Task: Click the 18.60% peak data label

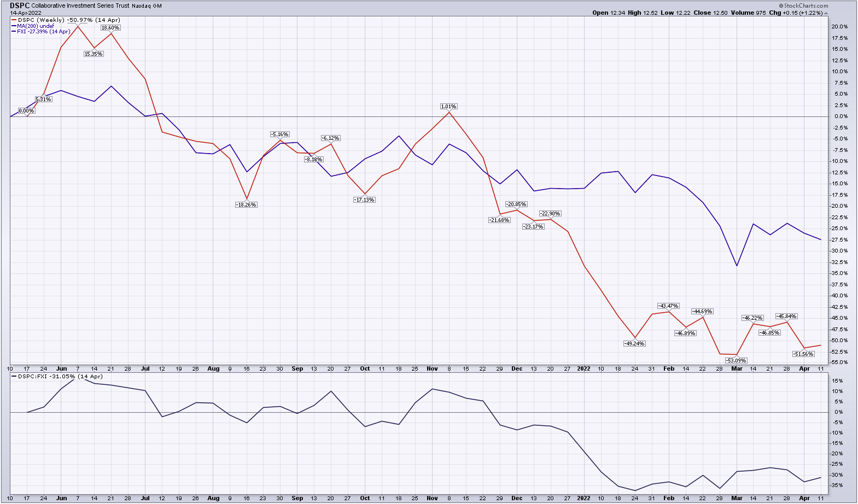Action: pos(110,27)
